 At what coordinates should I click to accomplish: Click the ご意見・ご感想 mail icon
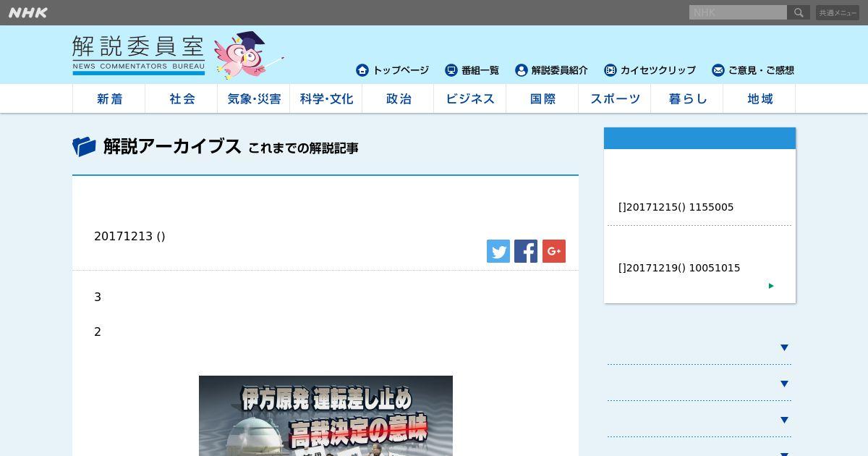point(718,70)
